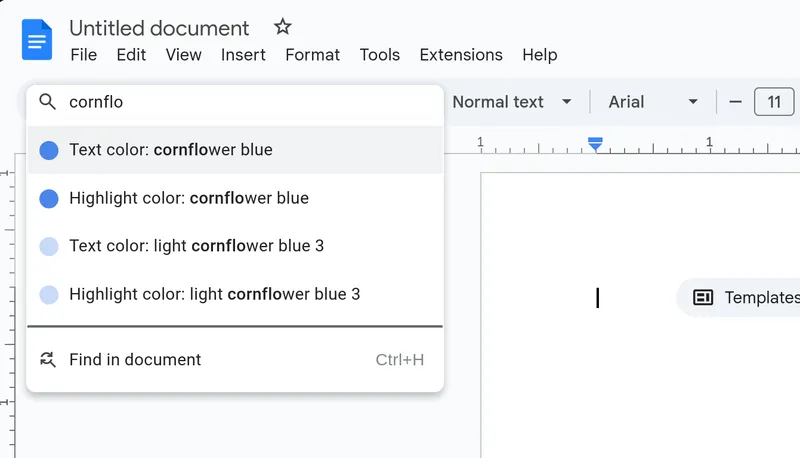Click the search box containing cornflo

pyautogui.click(x=235, y=102)
